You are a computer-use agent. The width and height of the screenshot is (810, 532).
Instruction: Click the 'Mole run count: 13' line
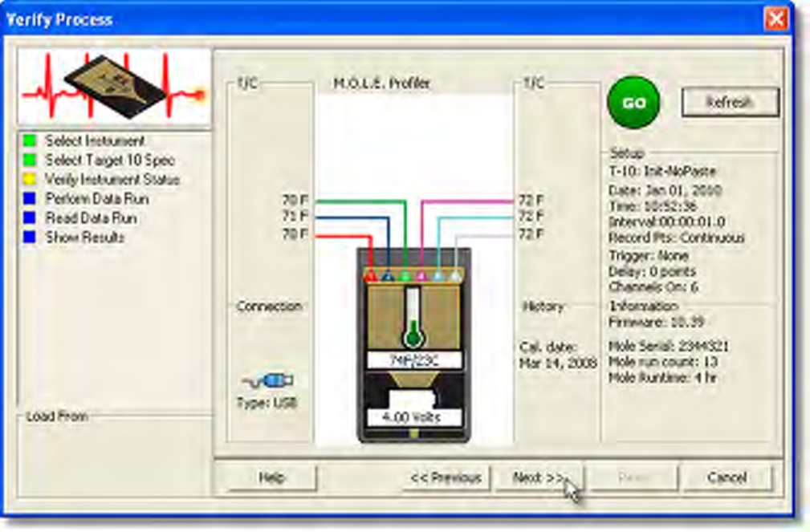[663, 362]
